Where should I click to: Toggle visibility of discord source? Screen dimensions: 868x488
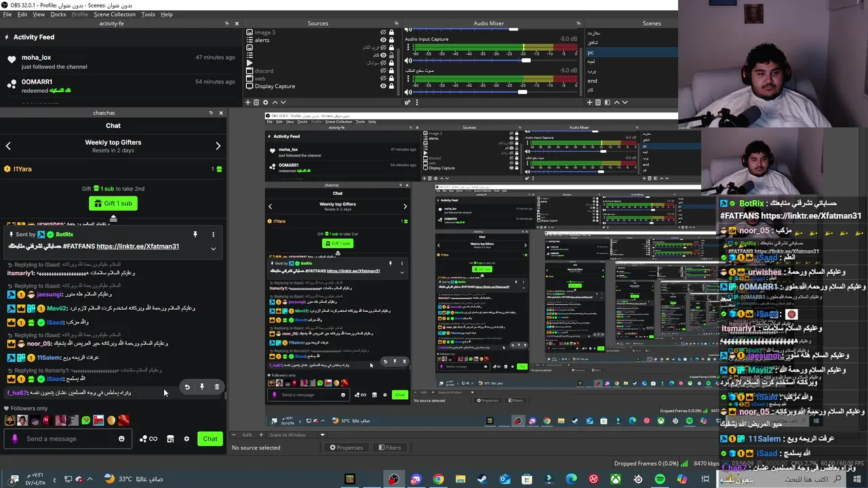pos(383,70)
